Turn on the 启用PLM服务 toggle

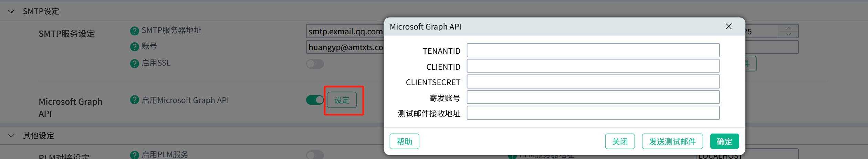pos(315,155)
